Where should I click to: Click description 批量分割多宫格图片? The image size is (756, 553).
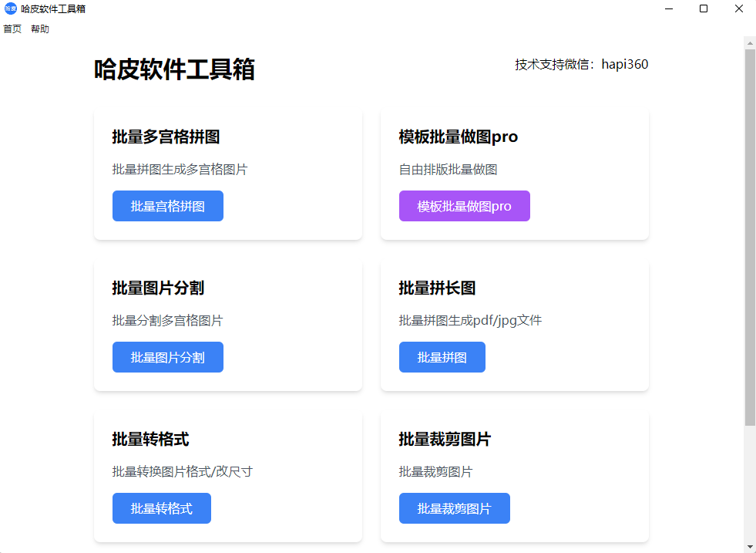[x=167, y=320]
